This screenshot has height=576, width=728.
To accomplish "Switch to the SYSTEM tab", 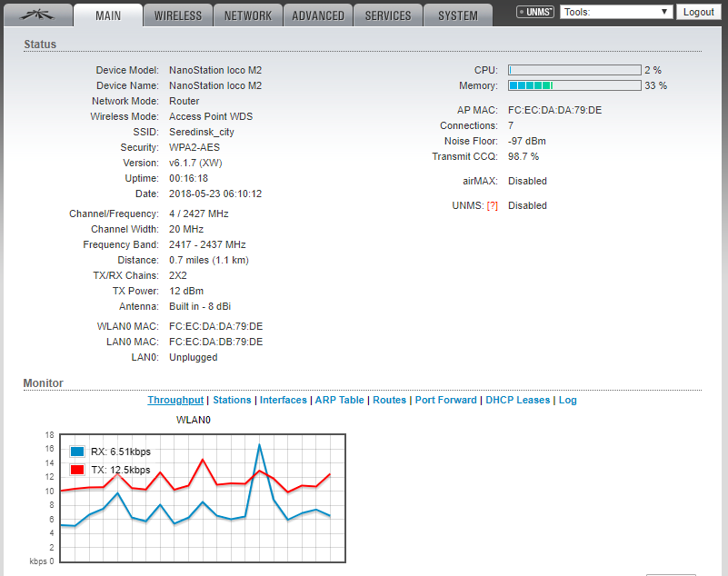I will click(x=458, y=15).
